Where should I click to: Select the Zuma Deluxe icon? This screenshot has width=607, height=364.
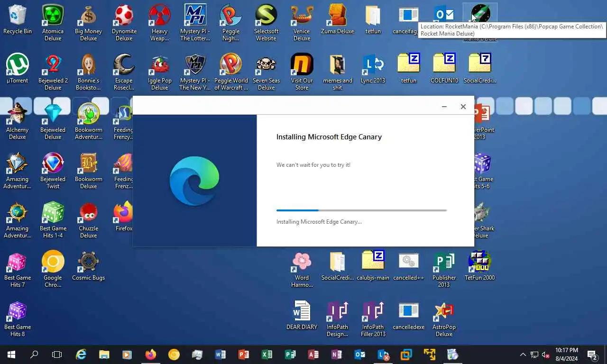[x=337, y=20]
